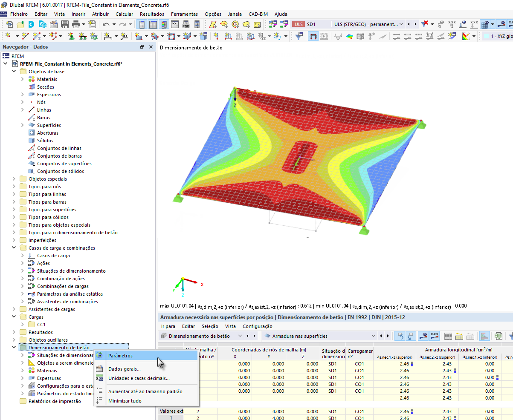Toggle the navigator panel view button
The width and height of the screenshot is (513, 420).
click(142, 24)
